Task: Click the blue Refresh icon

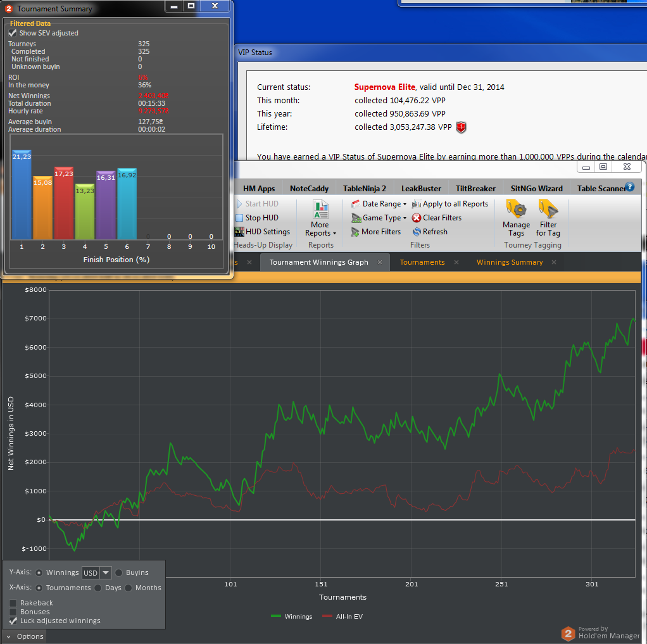Action: (417, 232)
